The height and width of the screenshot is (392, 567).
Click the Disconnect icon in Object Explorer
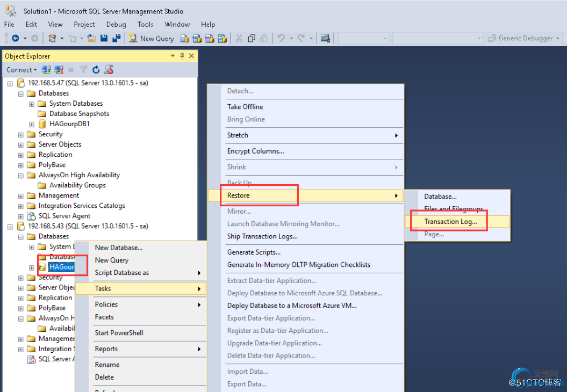(x=59, y=70)
